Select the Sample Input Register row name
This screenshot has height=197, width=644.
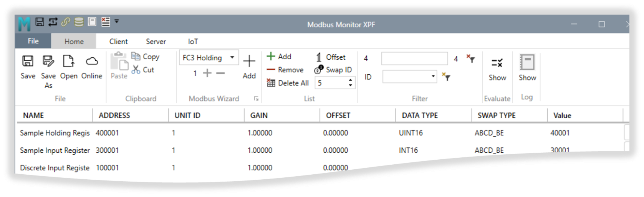coord(55,150)
